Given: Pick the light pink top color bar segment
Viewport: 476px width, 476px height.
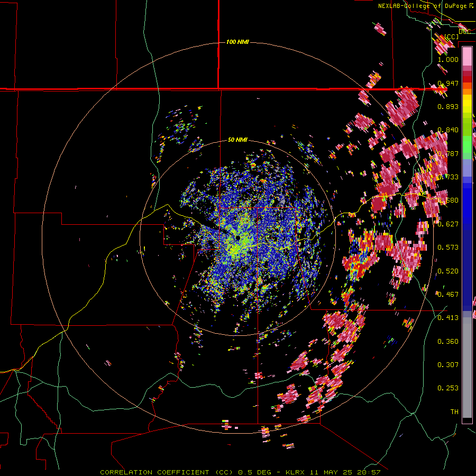Looking at the screenshot, I should click(x=467, y=56).
